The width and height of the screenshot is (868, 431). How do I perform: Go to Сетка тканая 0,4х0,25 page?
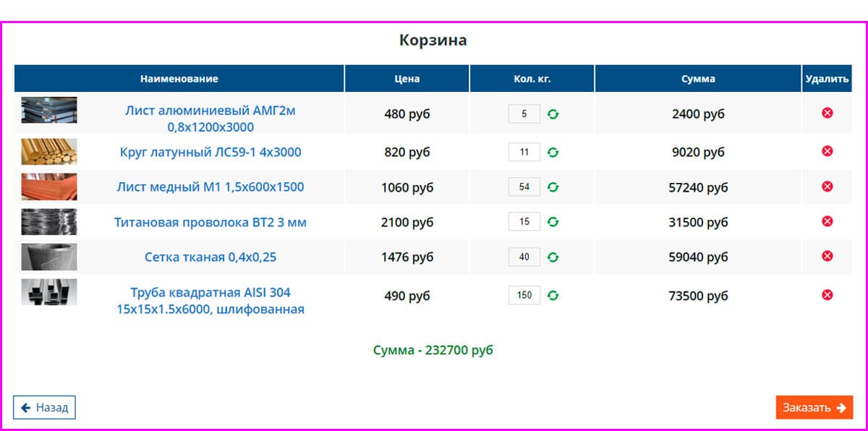point(210,257)
